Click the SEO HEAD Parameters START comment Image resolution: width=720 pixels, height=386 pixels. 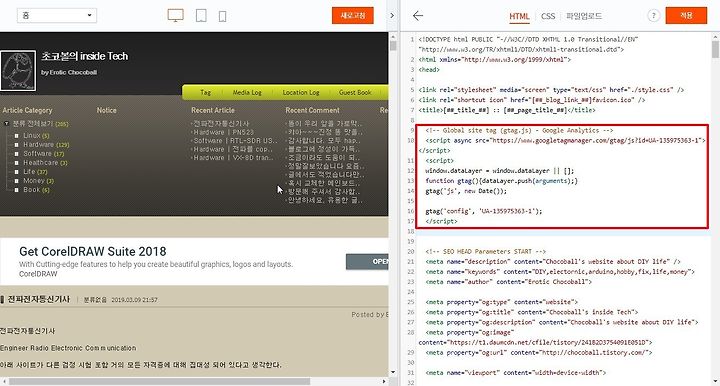485,252
